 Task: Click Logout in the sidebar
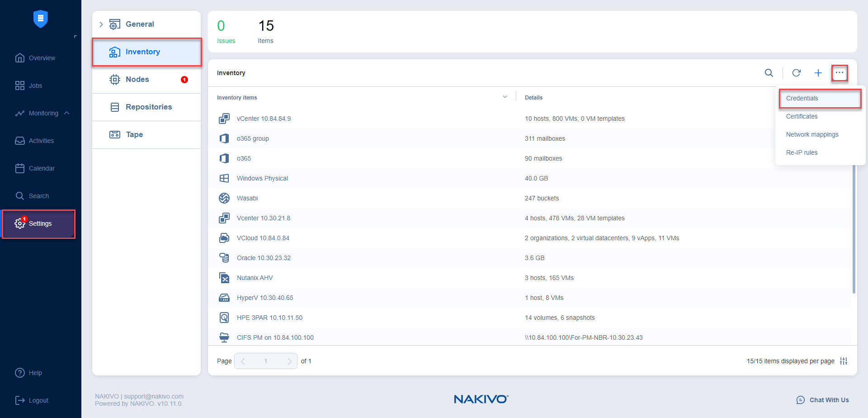(x=38, y=400)
